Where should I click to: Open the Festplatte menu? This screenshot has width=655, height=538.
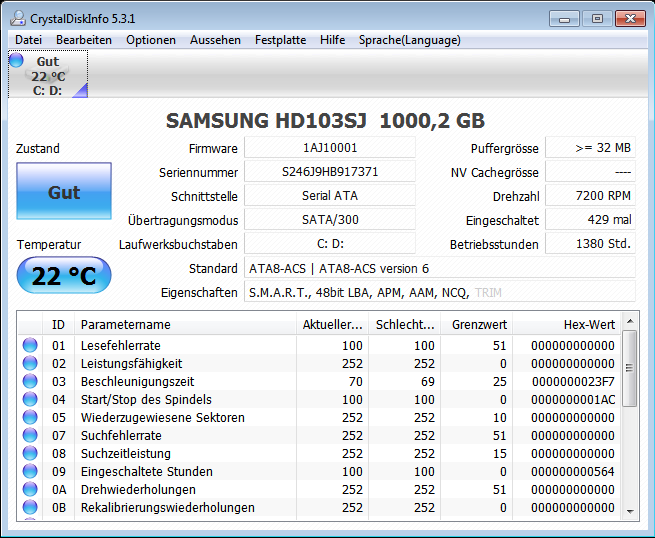280,40
